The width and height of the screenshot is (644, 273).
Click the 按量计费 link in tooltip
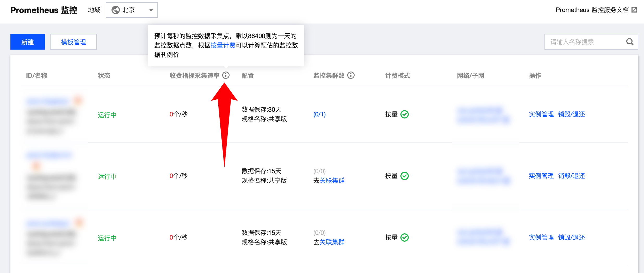click(223, 45)
